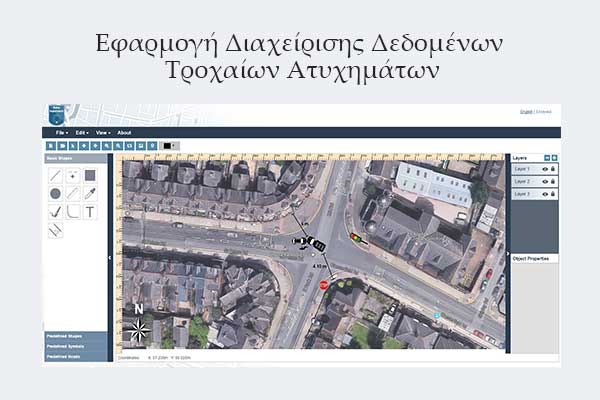Select the small blue marker on the lower-right road
The width and height of the screenshot is (600, 400).
click(437, 315)
